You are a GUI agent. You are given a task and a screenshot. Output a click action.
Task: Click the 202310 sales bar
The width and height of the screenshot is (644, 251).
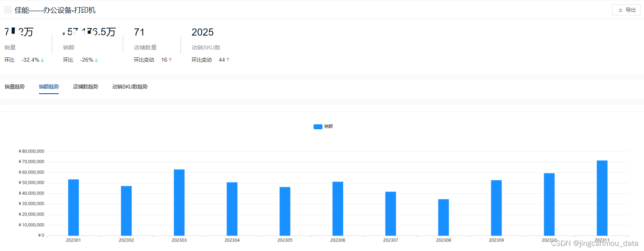click(x=549, y=204)
